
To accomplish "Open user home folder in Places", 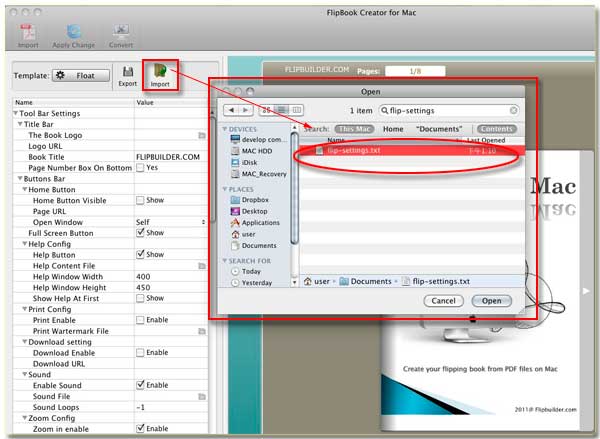I will [243, 234].
